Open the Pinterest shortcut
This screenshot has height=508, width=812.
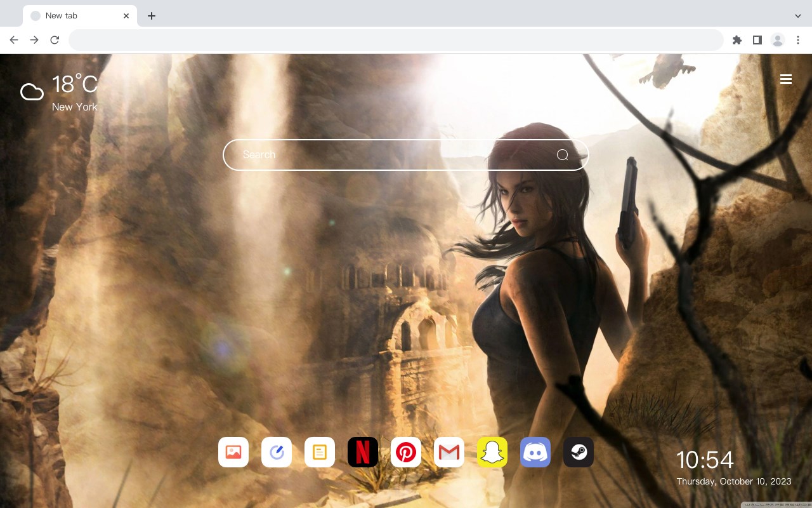[x=406, y=452]
